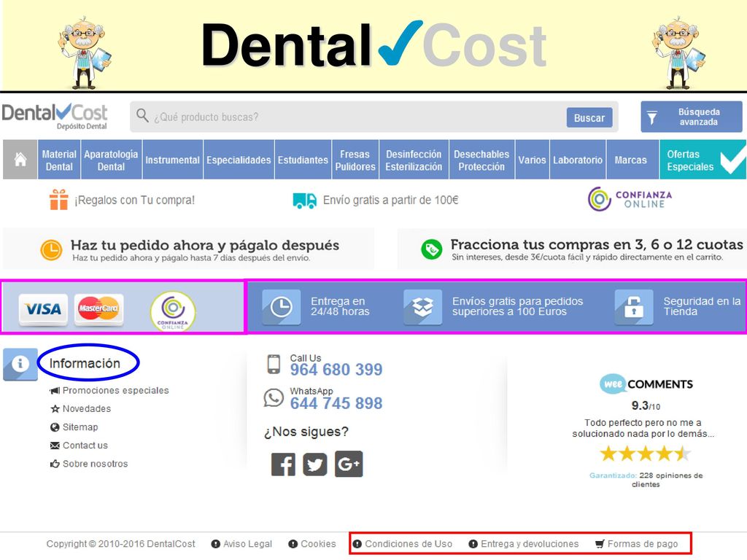Click the large DentalCost banner logo

tap(374, 45)
